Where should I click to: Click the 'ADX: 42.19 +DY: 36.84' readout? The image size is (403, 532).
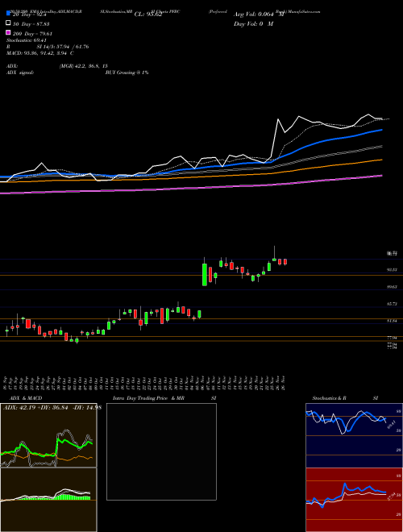pos(36,408)
